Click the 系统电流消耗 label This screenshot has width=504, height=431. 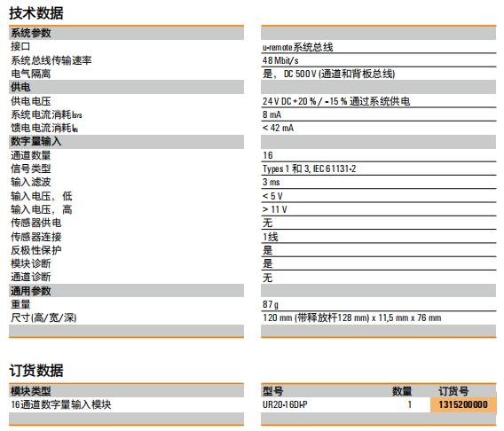pyautogui.click(x=46, y=114)
